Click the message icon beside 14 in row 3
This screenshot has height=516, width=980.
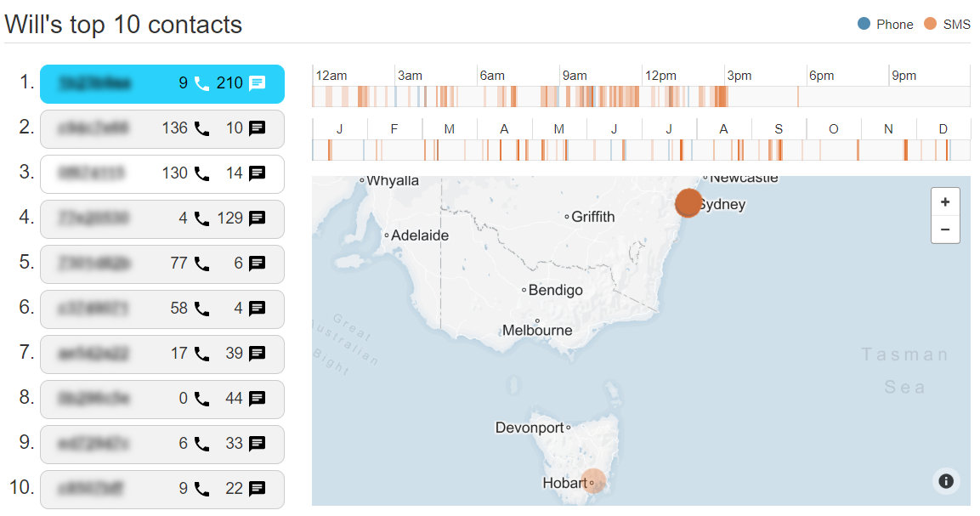coord(257,173)
